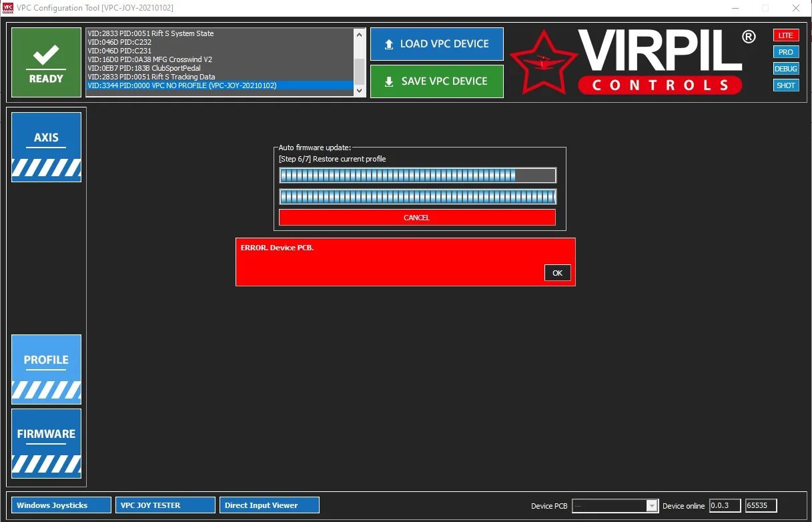Dismiss the Device PCB error with OK
The height and width of the screenshot is (522, 812).
click(558, 272)
